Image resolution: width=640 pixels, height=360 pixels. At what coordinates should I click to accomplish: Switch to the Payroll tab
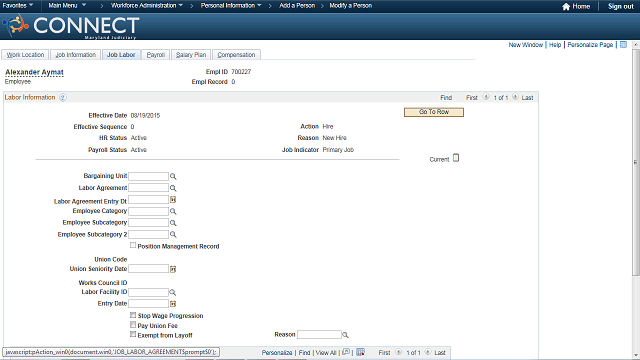(156, 55)
